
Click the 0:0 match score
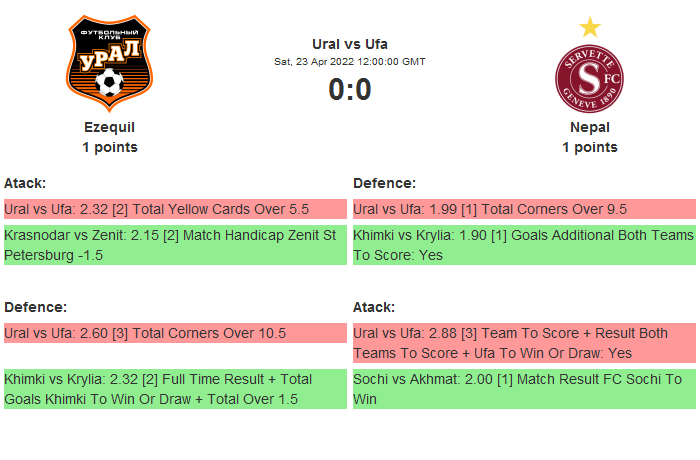click(350, 90)
